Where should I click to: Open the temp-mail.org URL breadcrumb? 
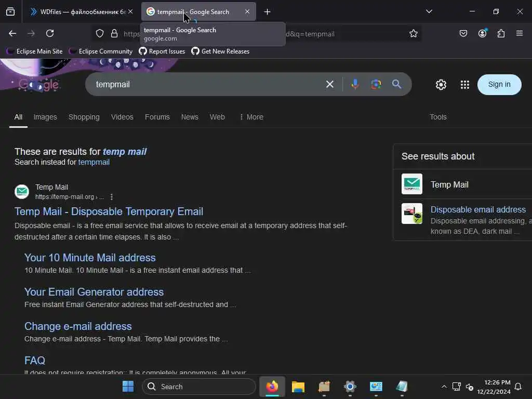click(69, 197)
